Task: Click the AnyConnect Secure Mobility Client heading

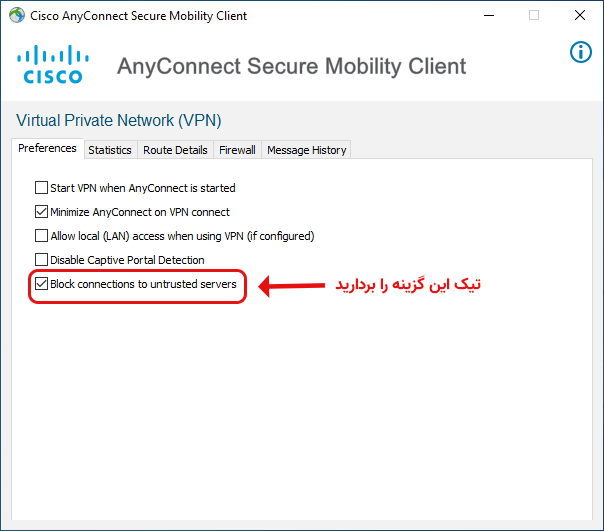Action: 291,67
